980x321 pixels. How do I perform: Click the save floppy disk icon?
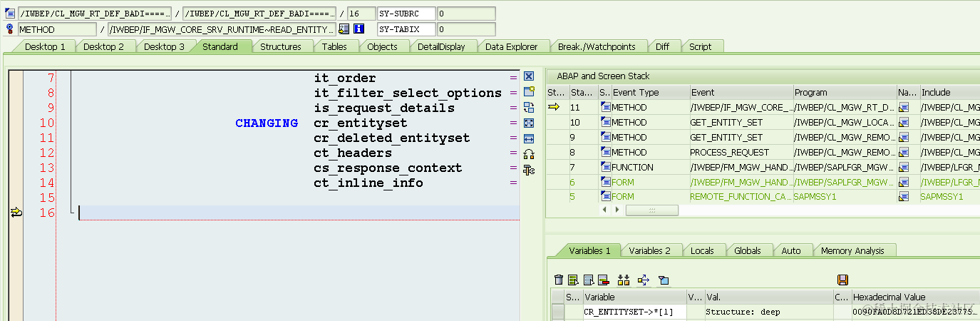pos(842,280)
